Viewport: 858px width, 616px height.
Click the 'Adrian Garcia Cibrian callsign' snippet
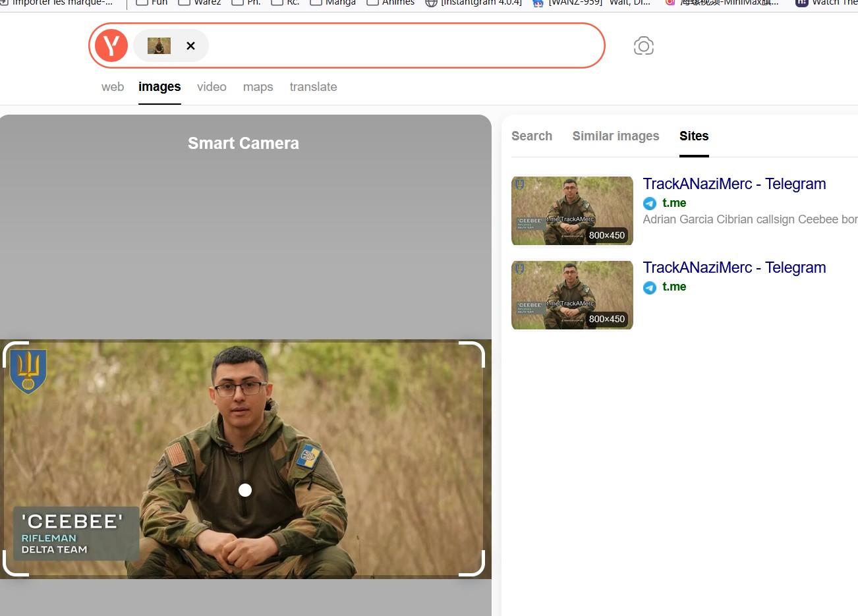750,219
